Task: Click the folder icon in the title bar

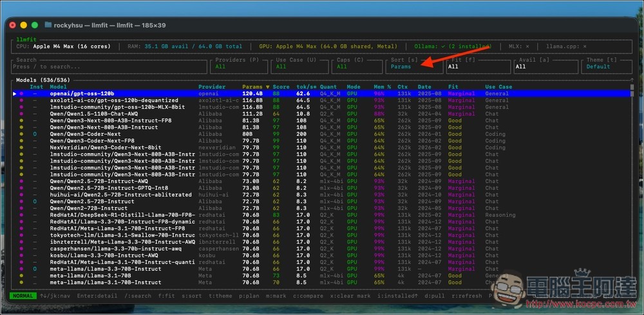Action: (x=48, y=25)
